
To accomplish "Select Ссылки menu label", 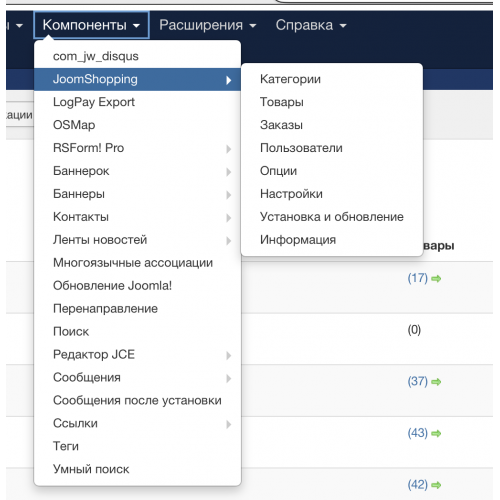I will click(x=75, y=424).
